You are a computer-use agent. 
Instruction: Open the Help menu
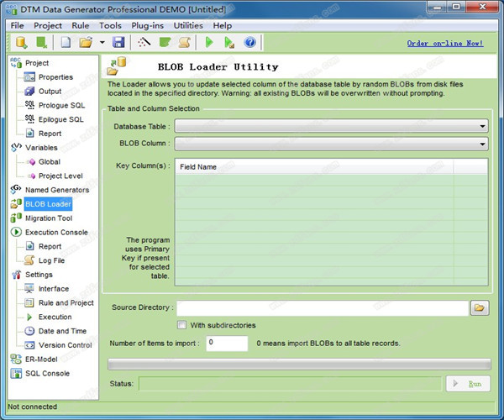[222, 25]
